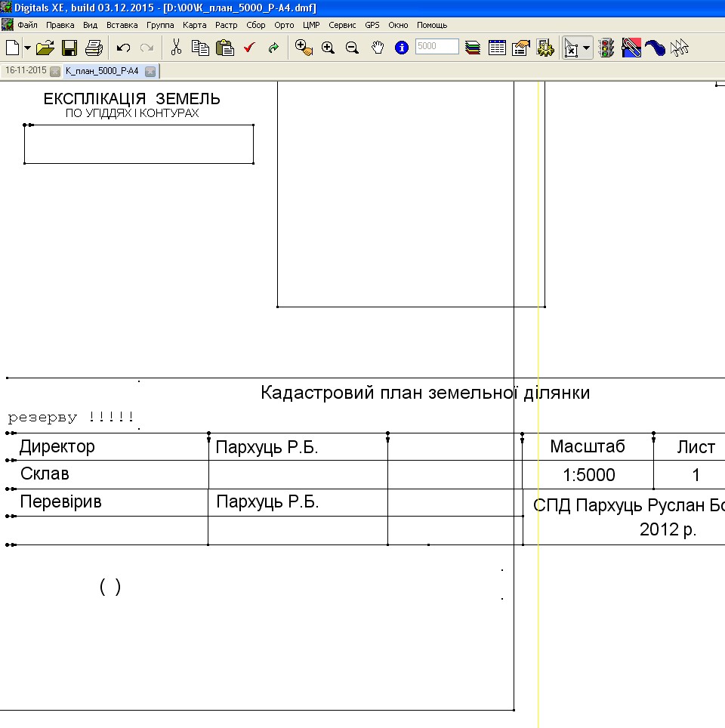Open the Layers stack icon

point(473,48)
